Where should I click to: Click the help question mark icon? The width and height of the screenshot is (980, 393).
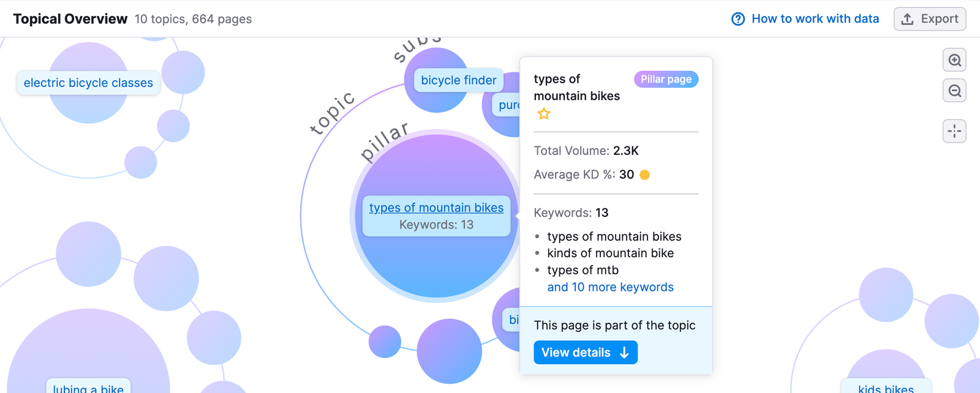tap(738, 19)
